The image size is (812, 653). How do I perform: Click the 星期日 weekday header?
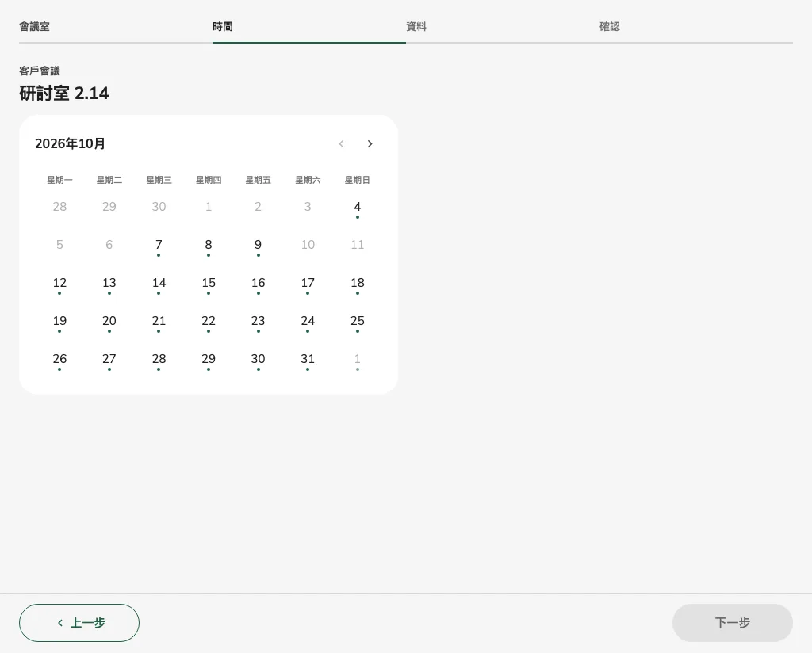pyautogui.click(x=358, y=180)
